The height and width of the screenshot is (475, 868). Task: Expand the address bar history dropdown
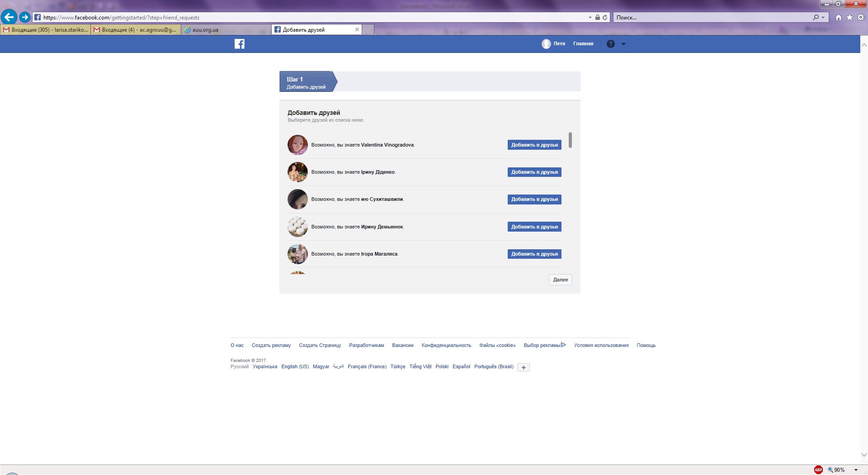(x=590, y=18)
